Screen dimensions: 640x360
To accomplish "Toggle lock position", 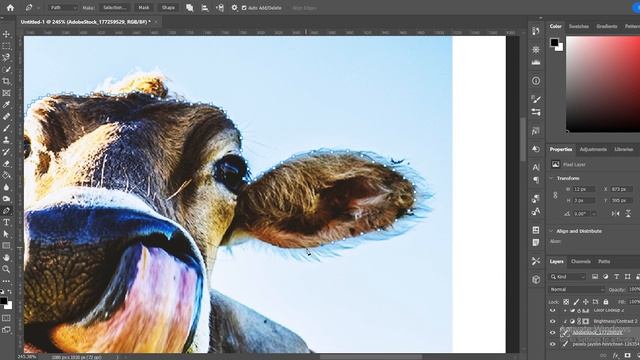I will (x=586, y=302).
